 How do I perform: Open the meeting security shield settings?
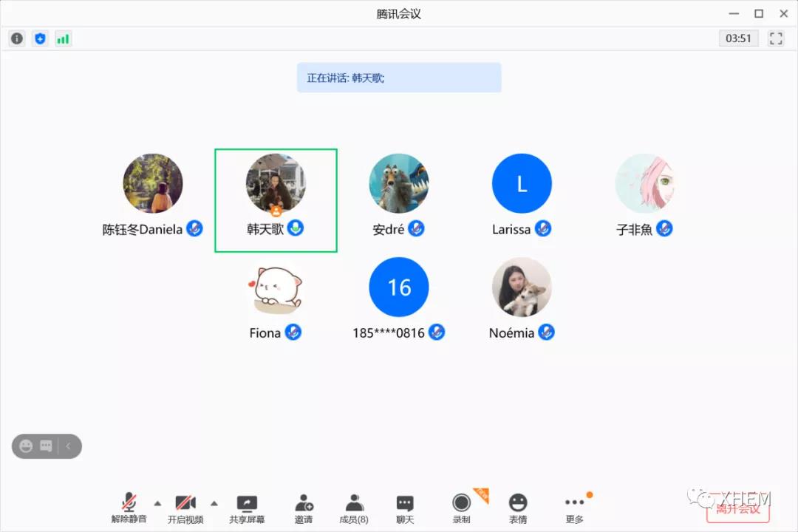[40, 38]
